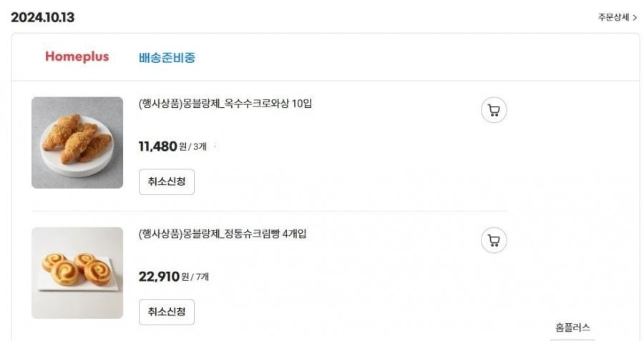Add the 옥수수크로와상 item to cart
Image resolution: width=644 pixels, height=341 pixels.
494,110
